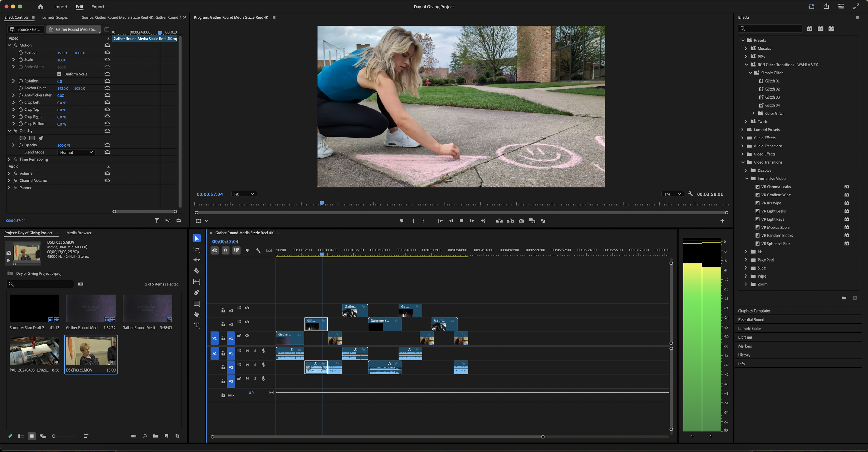This screenshot has width=868, height=452.
Task: Toggle the V3 track output eye
Action: 247,308
